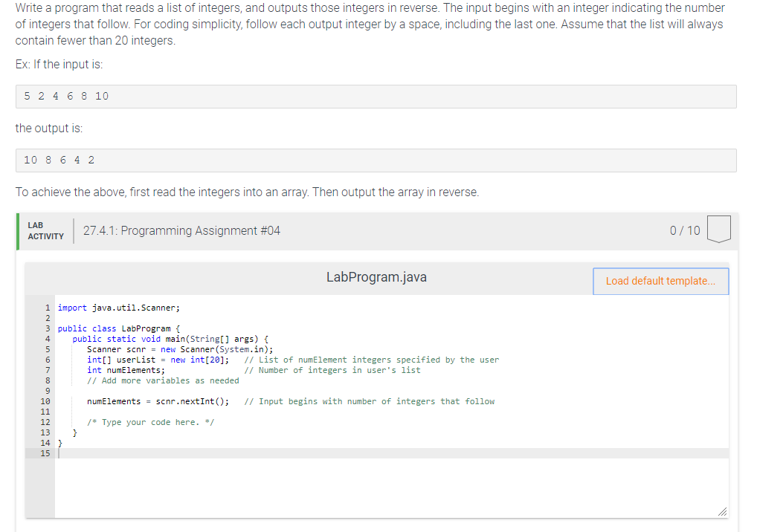Click the 'public class LabProgram {' line
The height and width of the screenshot is (532, 757).
(x=119, y=328)
